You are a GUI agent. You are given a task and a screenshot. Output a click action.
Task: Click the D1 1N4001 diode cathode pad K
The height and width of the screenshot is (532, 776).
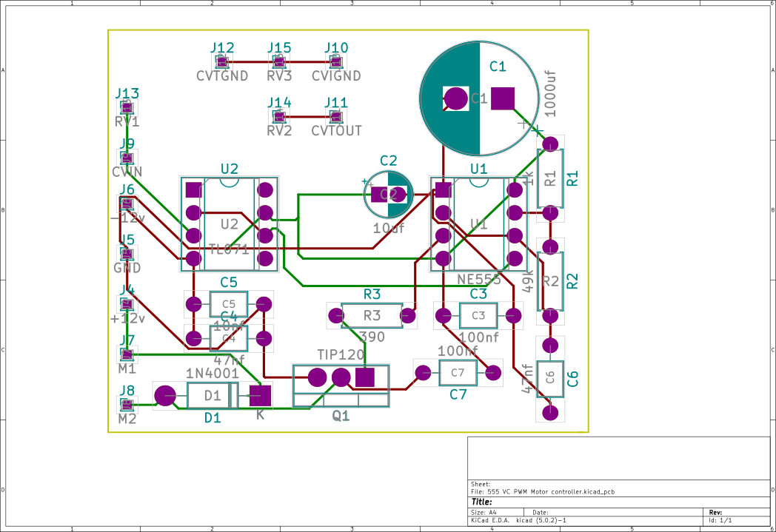(260, 396)
